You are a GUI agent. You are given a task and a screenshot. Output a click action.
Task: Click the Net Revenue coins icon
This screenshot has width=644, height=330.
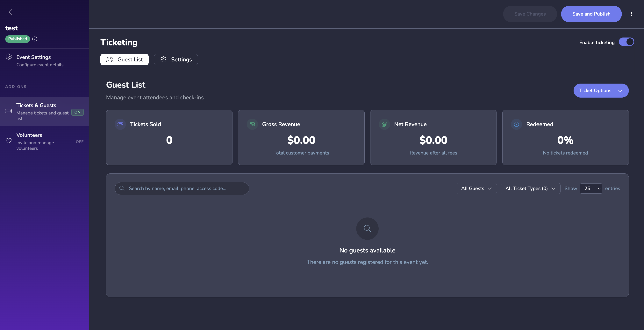pyautogui.click(x=384, y=124)
